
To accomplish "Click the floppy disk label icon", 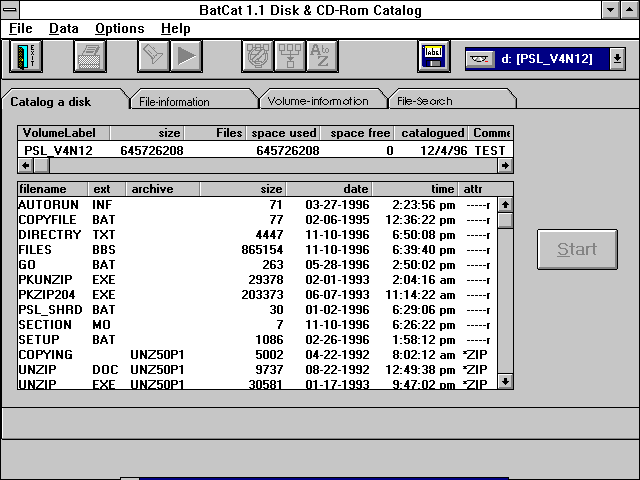I will tap(436, 57).
